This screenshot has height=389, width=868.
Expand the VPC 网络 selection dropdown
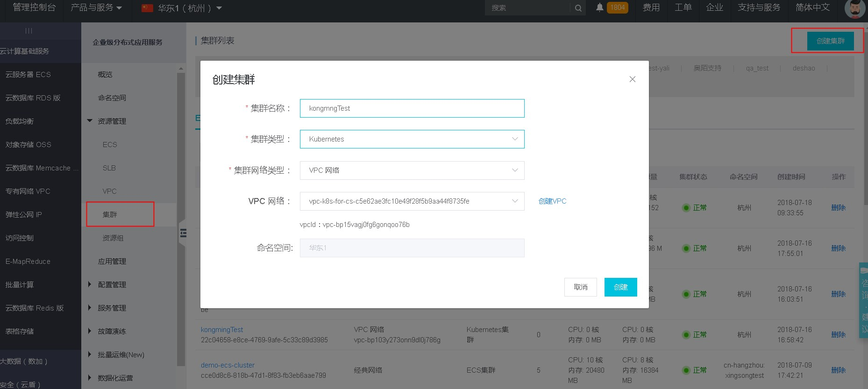point(412,201)
